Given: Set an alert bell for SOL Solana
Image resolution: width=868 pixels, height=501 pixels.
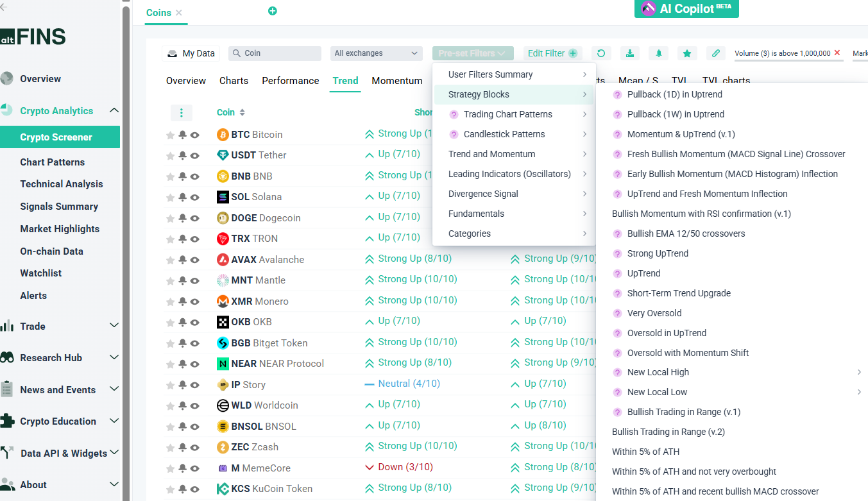Looking at the screenshot, I should point(183,197).
